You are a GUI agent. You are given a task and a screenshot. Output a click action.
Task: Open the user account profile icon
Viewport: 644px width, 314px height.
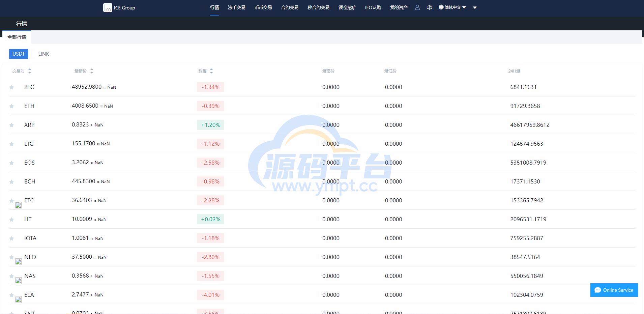point(417,7)
